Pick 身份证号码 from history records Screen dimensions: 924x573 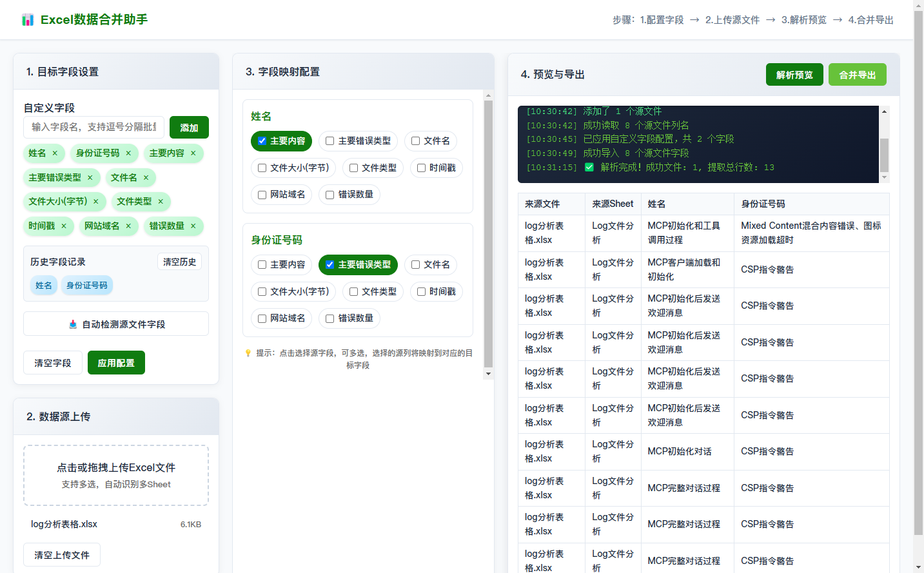(x=87, y=286)
